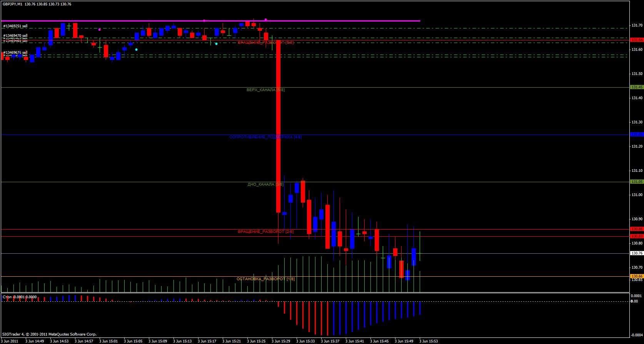This screenshot has height=344, width=644.
Task: Select the magenta horizontal line at chart top
Action: click(210, 21)
